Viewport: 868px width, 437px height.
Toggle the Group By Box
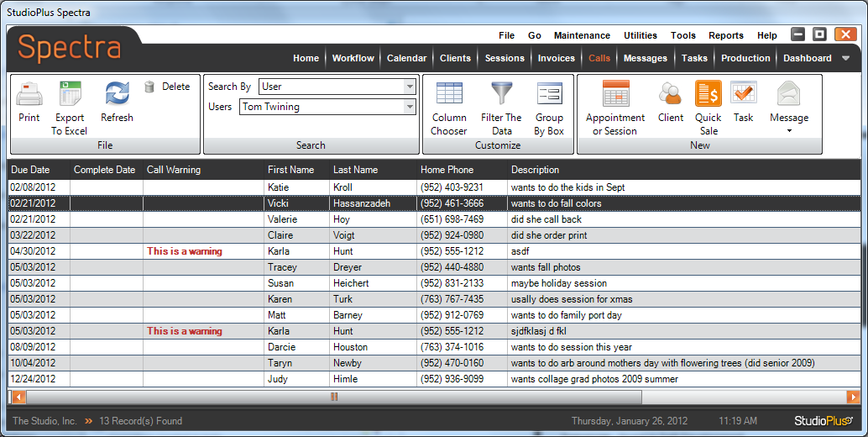(549, 95)
